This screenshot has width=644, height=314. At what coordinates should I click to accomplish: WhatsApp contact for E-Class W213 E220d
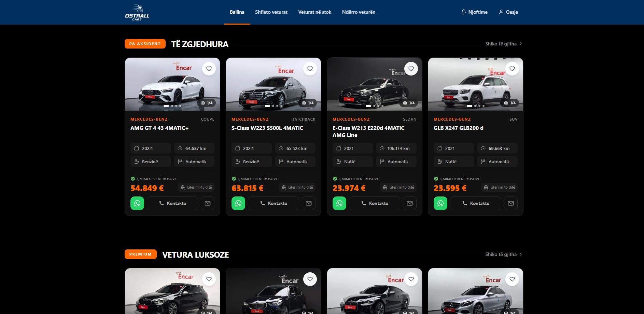tap(339, 203)
